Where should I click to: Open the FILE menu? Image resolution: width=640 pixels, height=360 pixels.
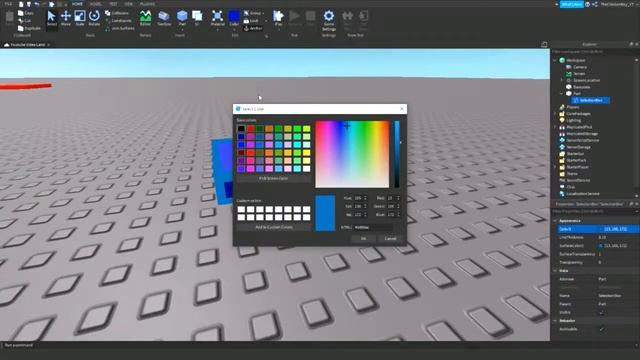point(8,4)
